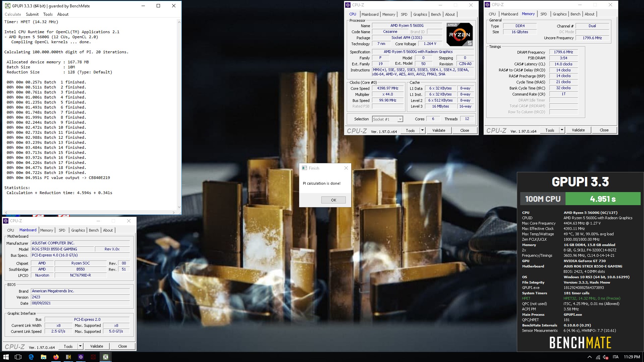Image resolution: width=644 pixels, height=362 pixels.
Task: Show hidden system tray icons
Action: [589, 357]
